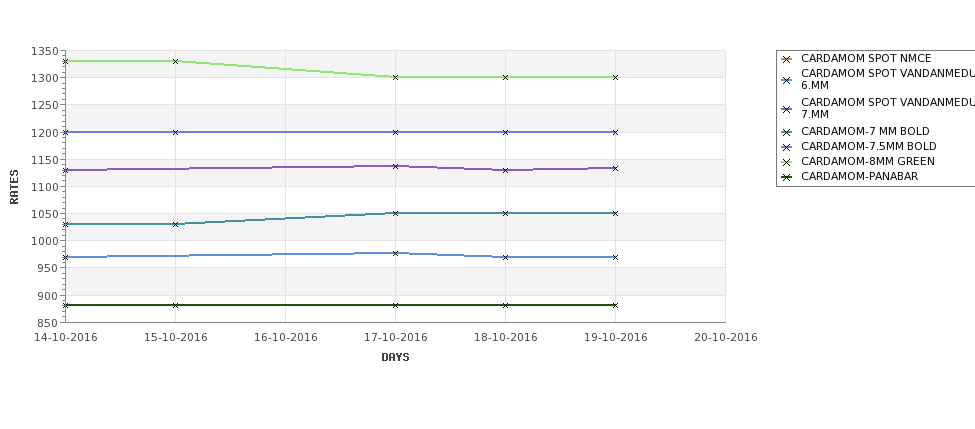Click the CARDAMOM-8MM GREEN legend marker
The width and height of the screenshot is (975, 429).
[787, 162]
